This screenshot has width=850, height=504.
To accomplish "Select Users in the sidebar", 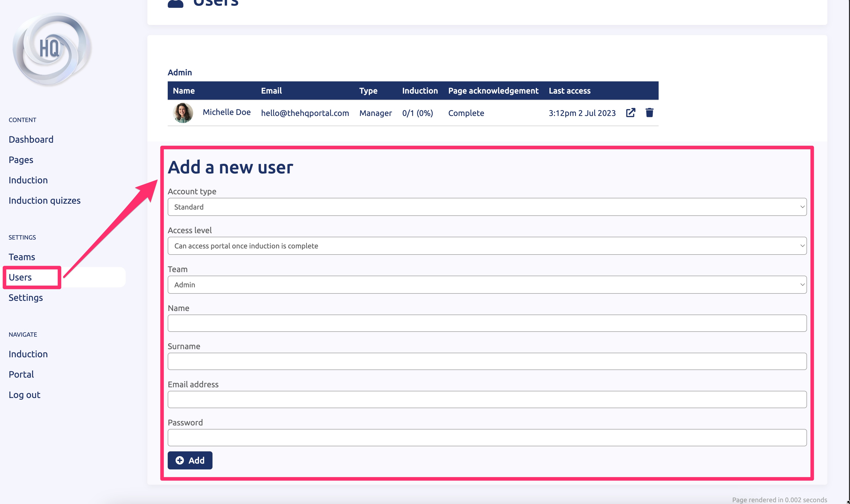I will (x=20, y=277).
